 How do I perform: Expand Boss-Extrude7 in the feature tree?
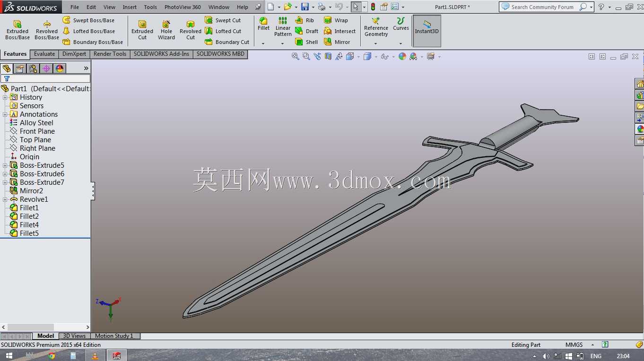click(5, 182)
